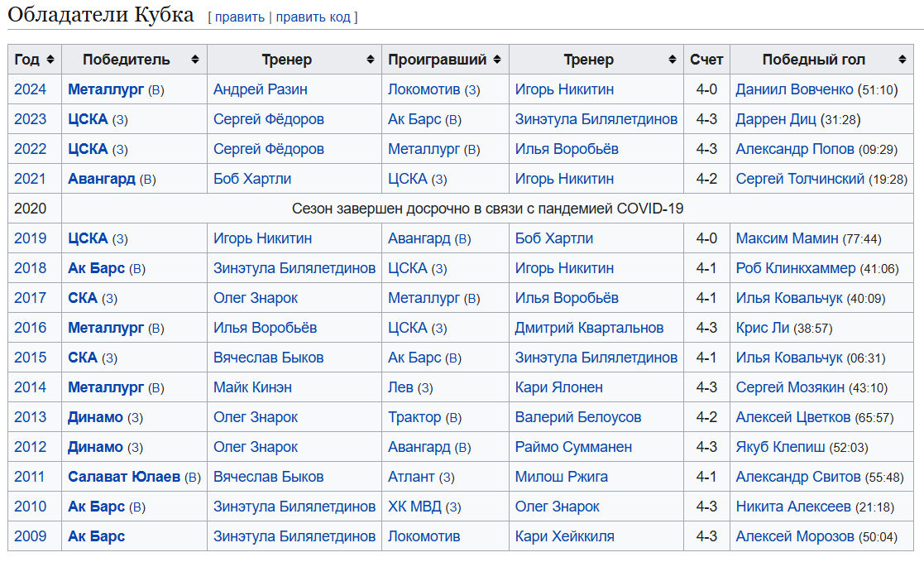Open править код source edit link
This screenshot has height=562, width=924.
[314, 17]
